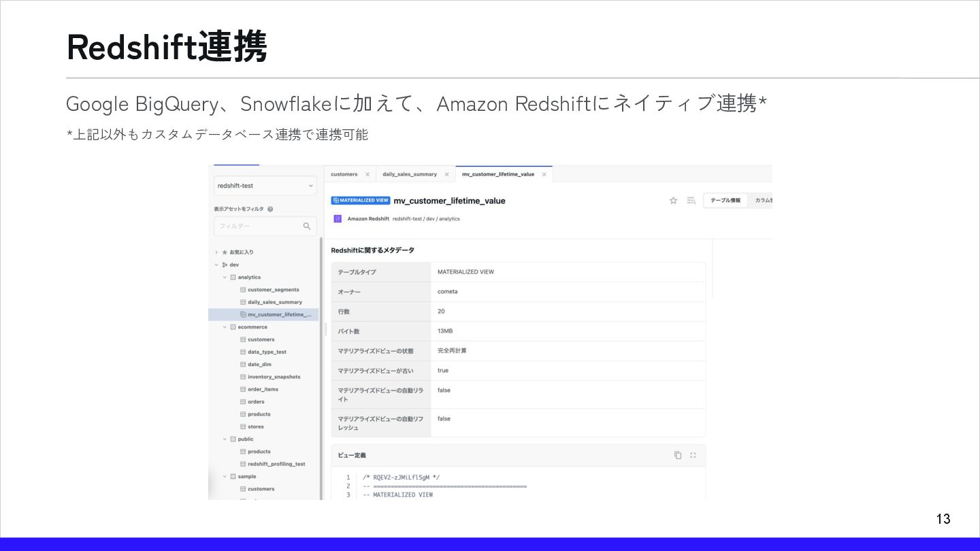This screenshot has height=551, width=980.
Task: Click code line -- MATERIALIZED VIEW
Action: tap(398, 495)
